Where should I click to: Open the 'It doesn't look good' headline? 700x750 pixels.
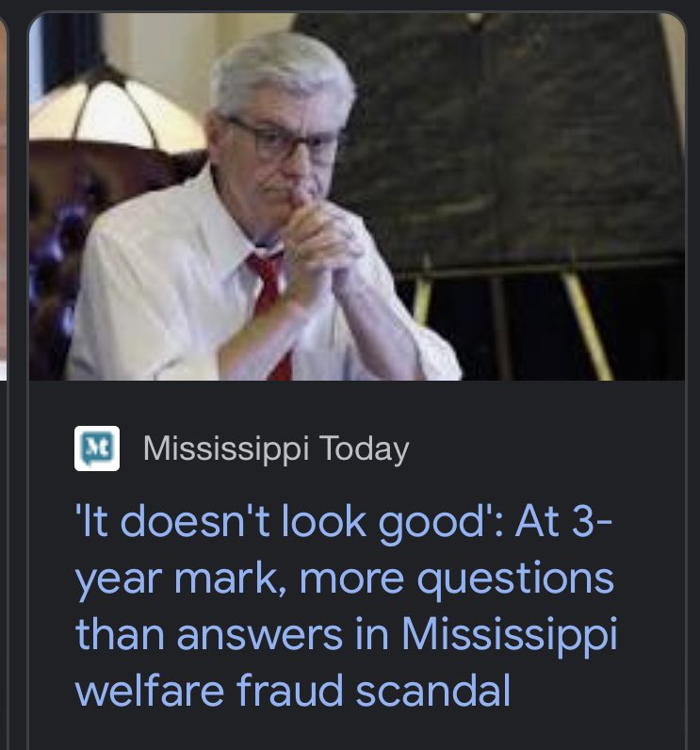point(346,605)
